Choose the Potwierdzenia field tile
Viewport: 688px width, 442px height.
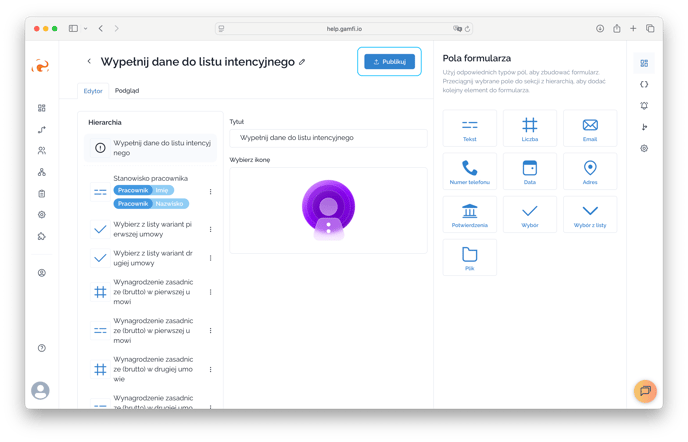tap(470, 215)
